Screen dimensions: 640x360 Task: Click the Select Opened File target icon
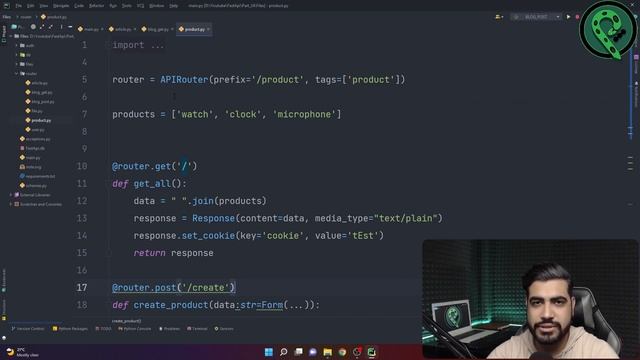(x=33, y=27)
